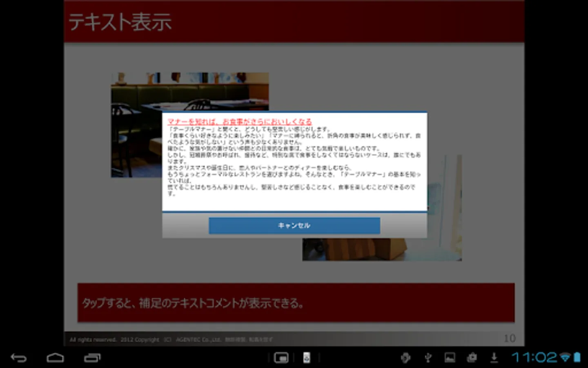Tap the All rights reserved copyright line
Screen dimensions: 588x368
(171, 339)
